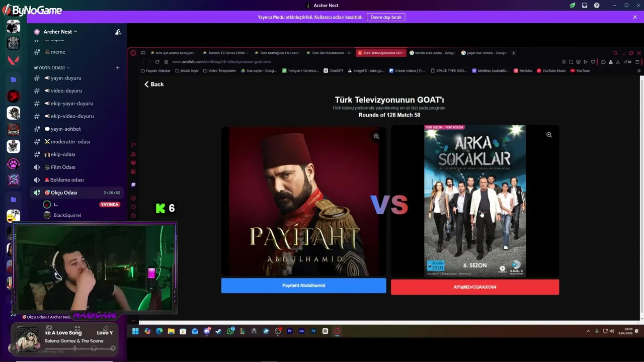Open the Valorant server icon
The image size is (644, 362).
(x=13, y=60)
